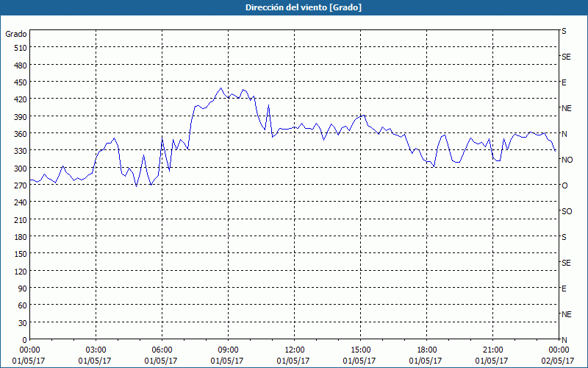The width and height of the screenshot is (588, 368).
Task: Select the SE compass label beside 120 gridline
Action: (x=566, y=263)
